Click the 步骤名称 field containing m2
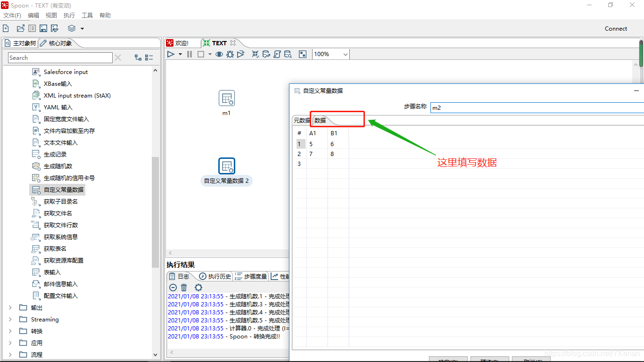The image size is (644, 362). (537, 108)
